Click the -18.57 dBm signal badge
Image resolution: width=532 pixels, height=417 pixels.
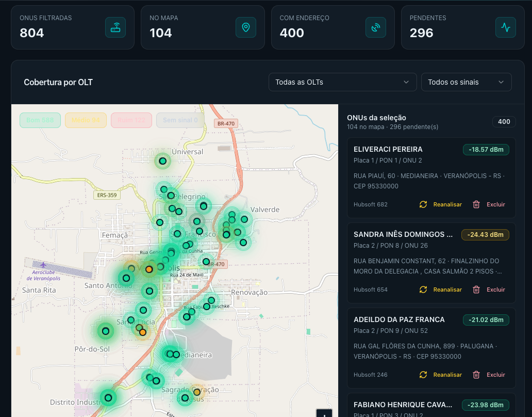[486, 150]
